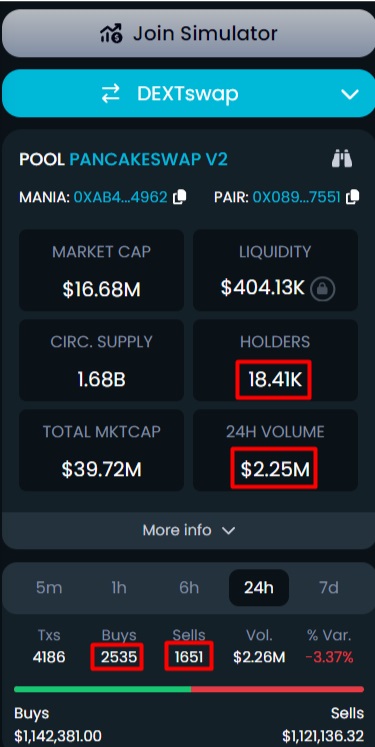Viewport: 375px width, 747px height.
Task: Open the PAIR address link 0X089...7551
Action: click(x=296, y=197)
